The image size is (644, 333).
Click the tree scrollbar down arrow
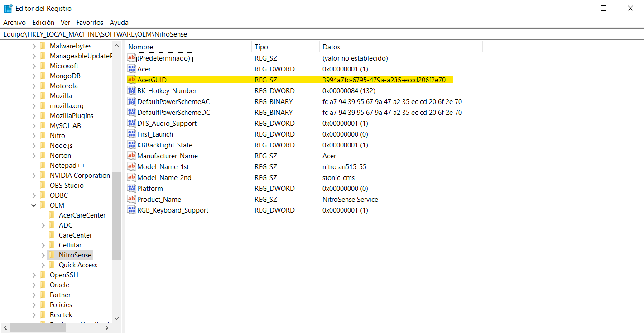coord(116,318)
